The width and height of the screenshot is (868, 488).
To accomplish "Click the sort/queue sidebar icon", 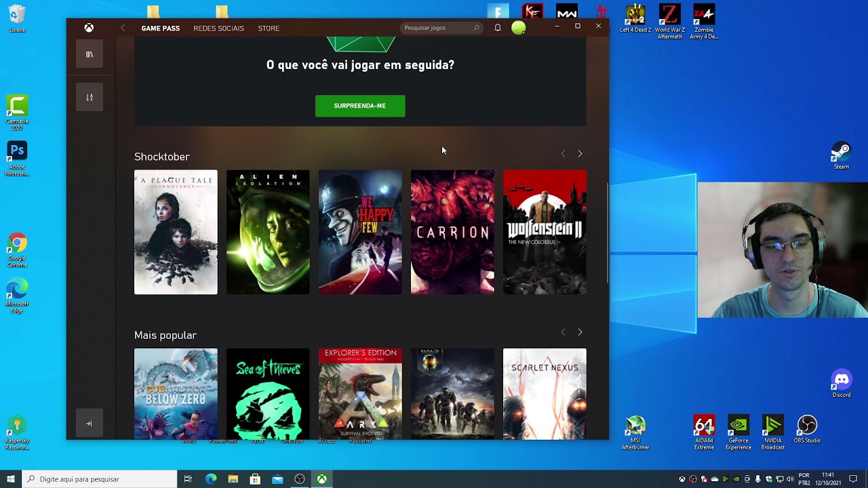I will (90, 97).
